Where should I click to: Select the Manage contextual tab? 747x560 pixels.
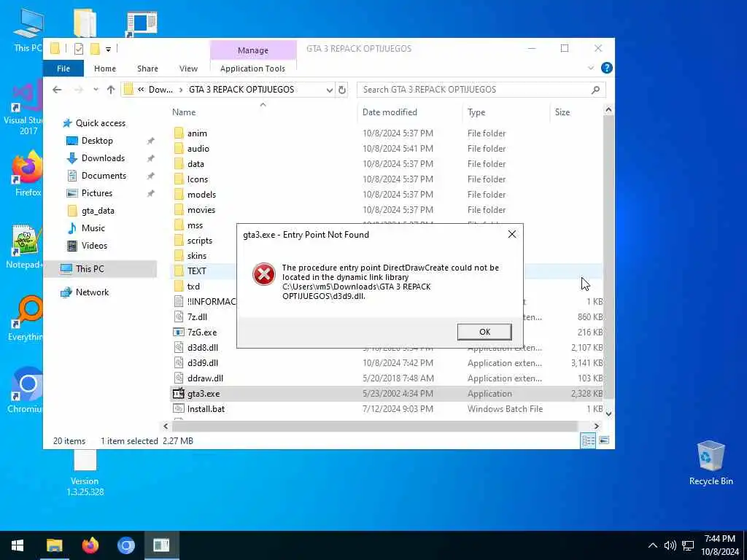coord(253,50)
